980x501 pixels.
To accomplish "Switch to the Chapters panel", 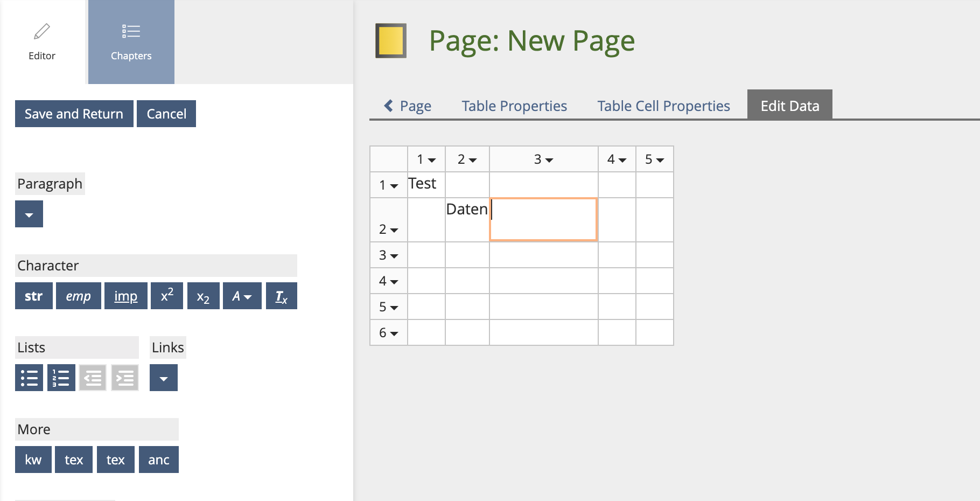I will (x=131, y=42).
